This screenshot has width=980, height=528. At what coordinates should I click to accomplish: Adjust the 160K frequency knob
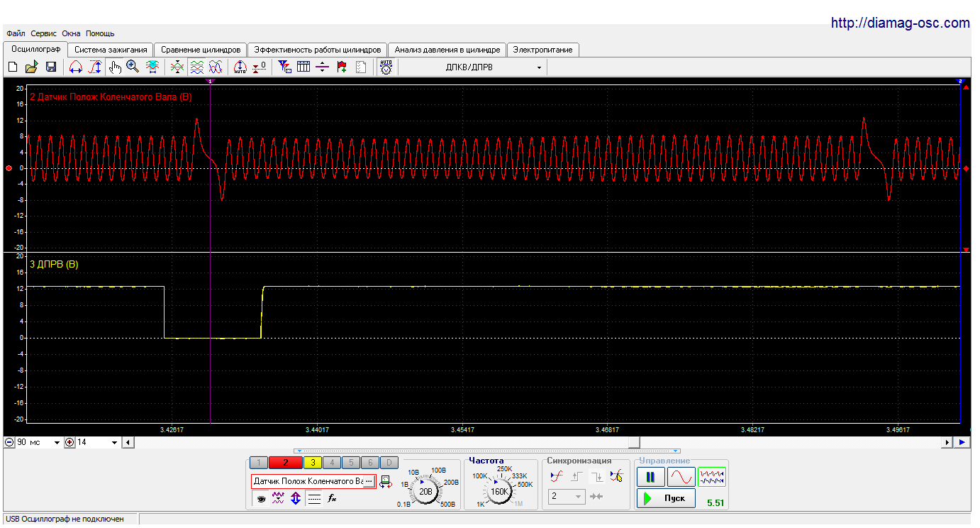(500, 491)
